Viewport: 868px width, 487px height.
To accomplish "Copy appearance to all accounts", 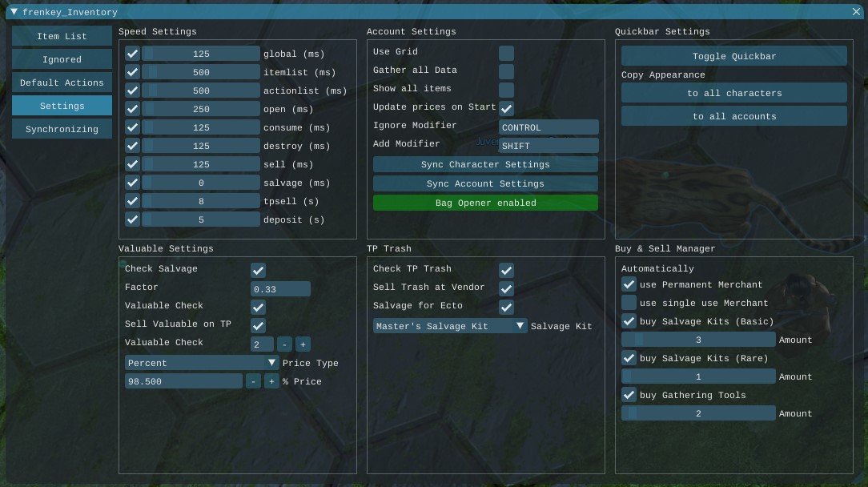I will point(733,116).
